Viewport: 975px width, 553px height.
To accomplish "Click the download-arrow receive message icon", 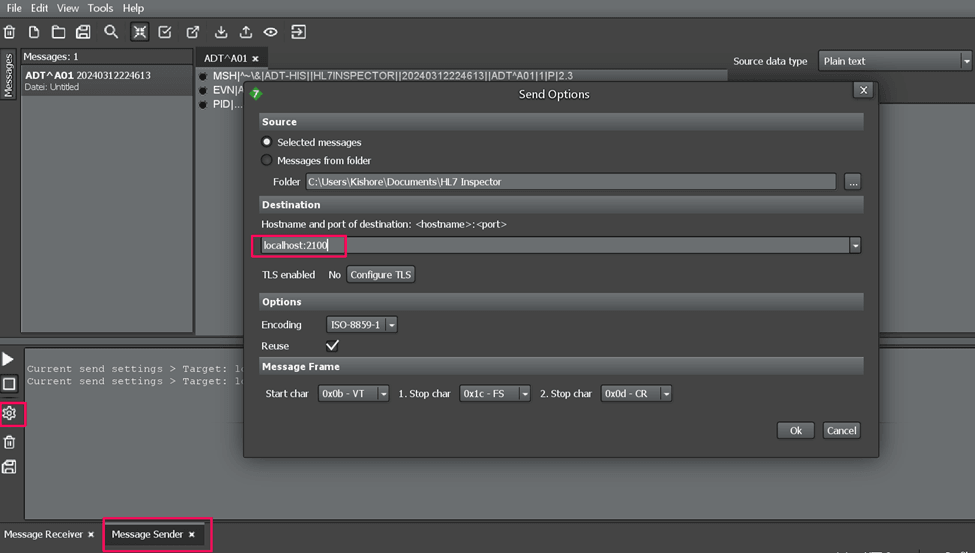I will click(x=221, y=32).
